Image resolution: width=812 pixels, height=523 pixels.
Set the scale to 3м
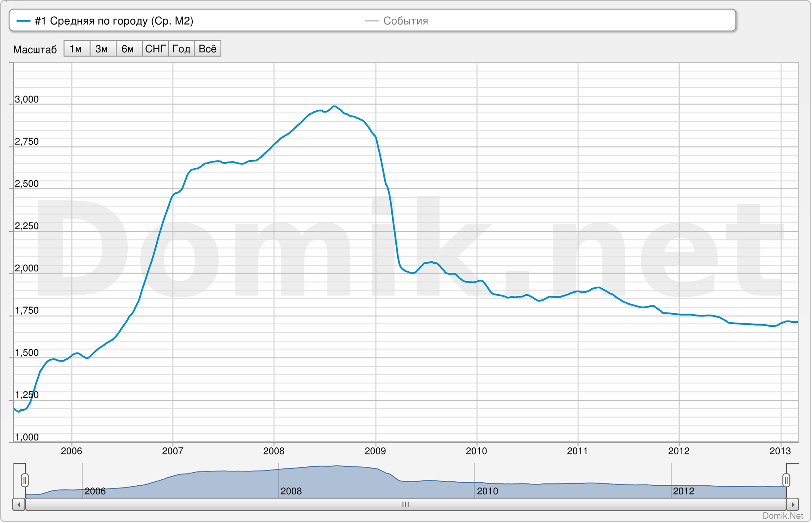103,49
